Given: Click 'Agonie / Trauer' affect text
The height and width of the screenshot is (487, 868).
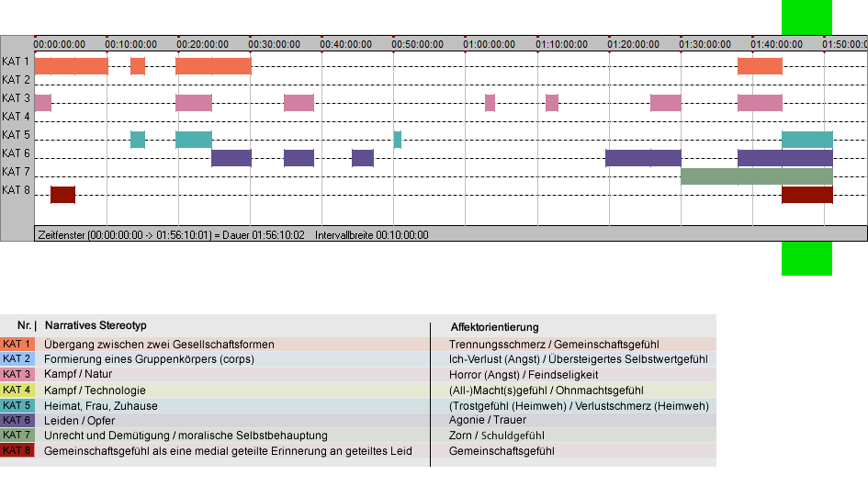Looking at the screenshot, I should coord(487,420).
